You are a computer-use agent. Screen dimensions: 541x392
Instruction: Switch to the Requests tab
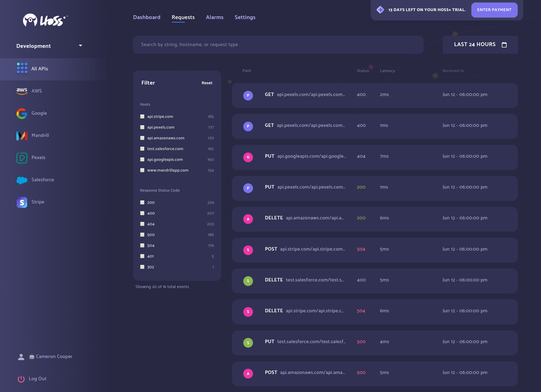183,17
